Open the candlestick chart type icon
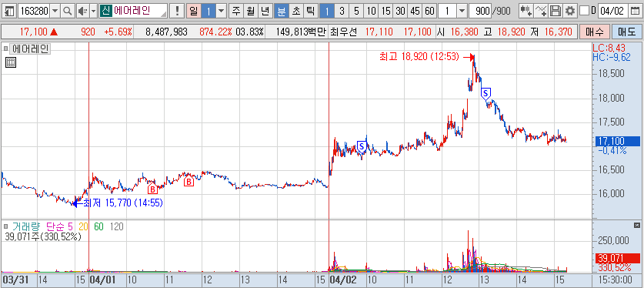Image resolution: width=644 pixels, height=288 pixels. pos(526,11)
